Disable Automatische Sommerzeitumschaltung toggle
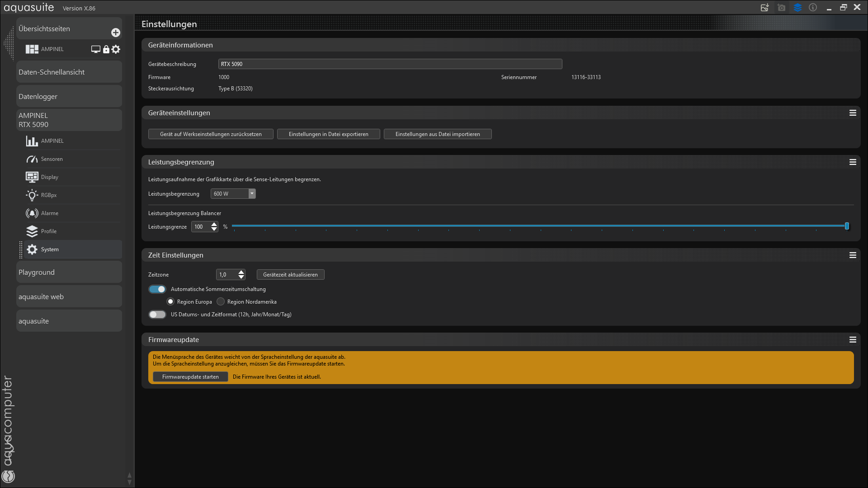This screenshot has height=488, width=868. click(x=157, y=289)
